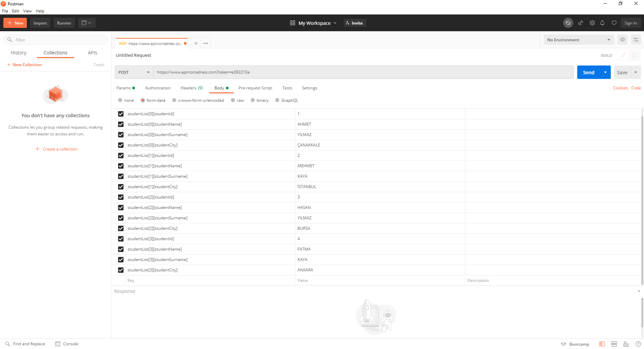Uncheck studentList[1][studentName] row

pyautogui.click(x=121, y=166)
